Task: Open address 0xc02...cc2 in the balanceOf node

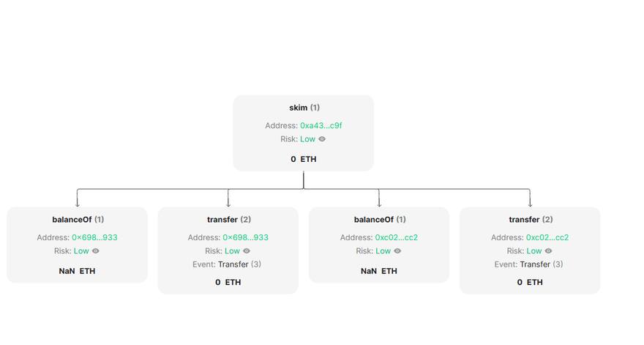Action: click(396, 237)
